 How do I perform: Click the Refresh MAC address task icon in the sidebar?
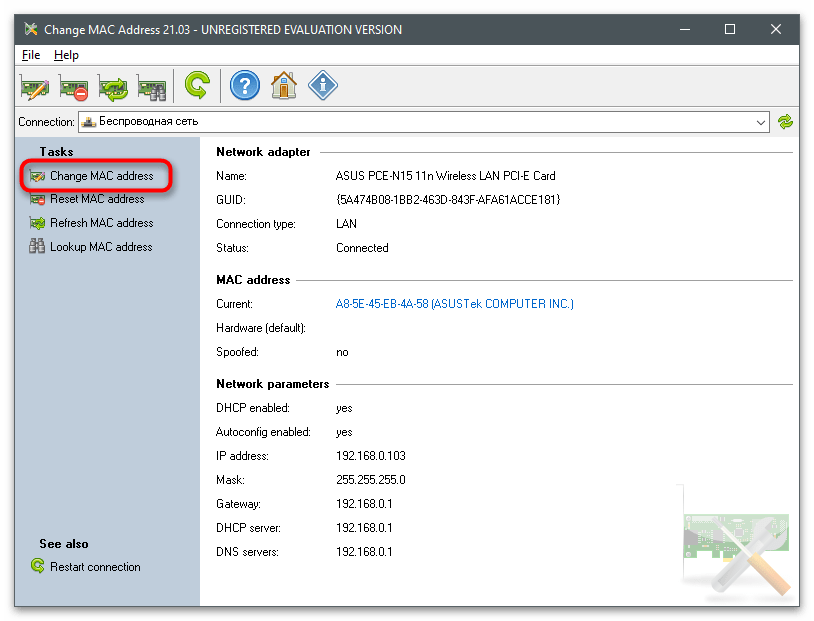click(x=37, y=223)
